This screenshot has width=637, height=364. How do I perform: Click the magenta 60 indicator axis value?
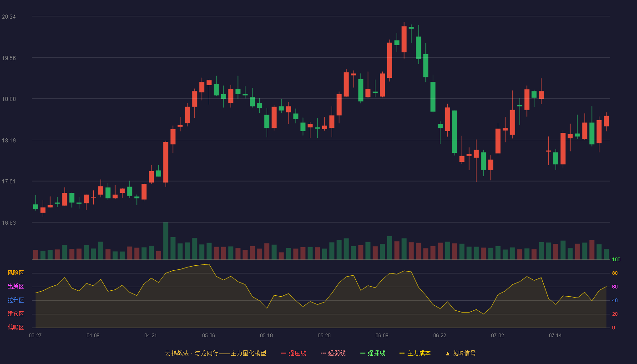pyautogui.click(x=615, y=287)
